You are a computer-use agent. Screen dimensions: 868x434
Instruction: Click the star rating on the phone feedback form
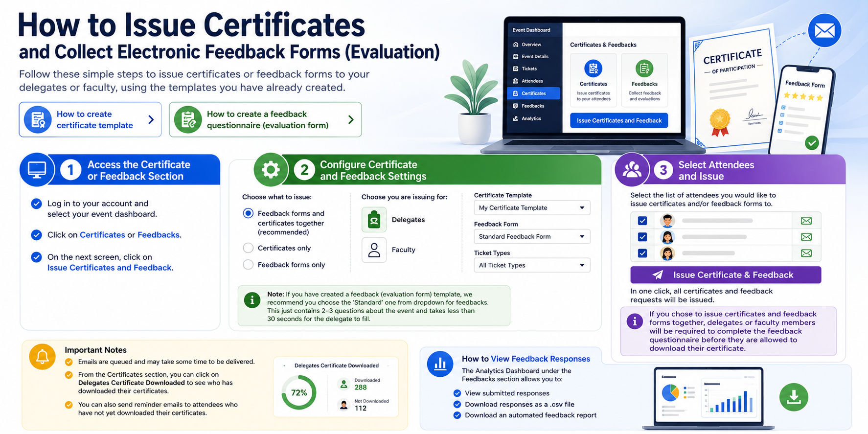(x=803, y=97)
